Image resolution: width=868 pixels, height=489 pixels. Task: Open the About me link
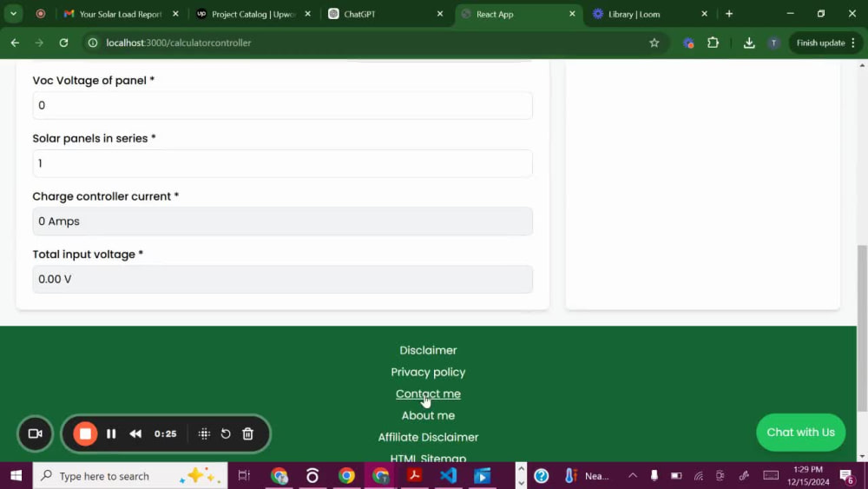pyautogui.click(x=428, y=415)
